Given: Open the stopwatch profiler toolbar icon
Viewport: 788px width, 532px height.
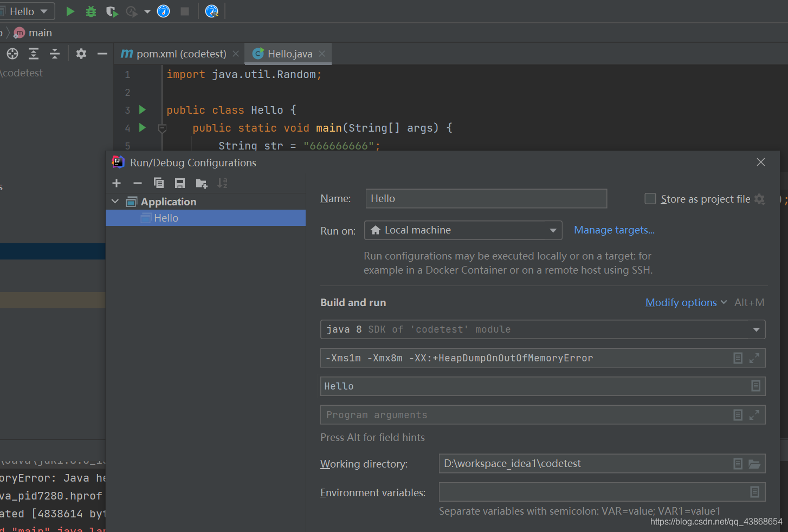Looking at the screenshot, I should click(163, 11).
